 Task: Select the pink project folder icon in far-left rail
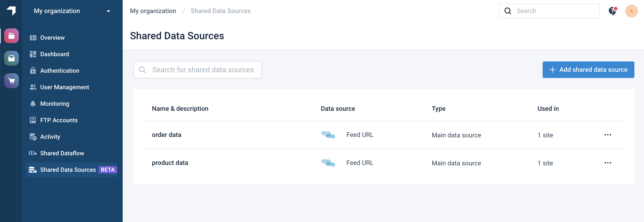[11, 36]
